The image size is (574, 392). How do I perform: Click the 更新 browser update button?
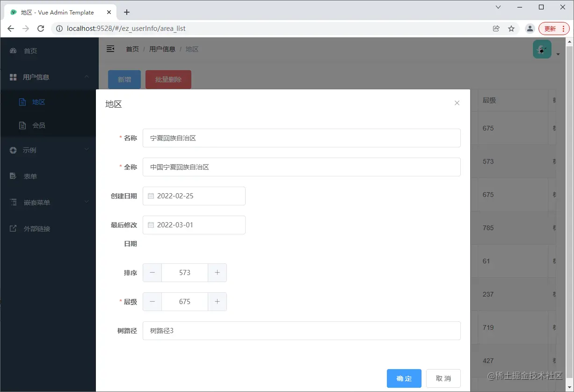(x=554, y=29)
